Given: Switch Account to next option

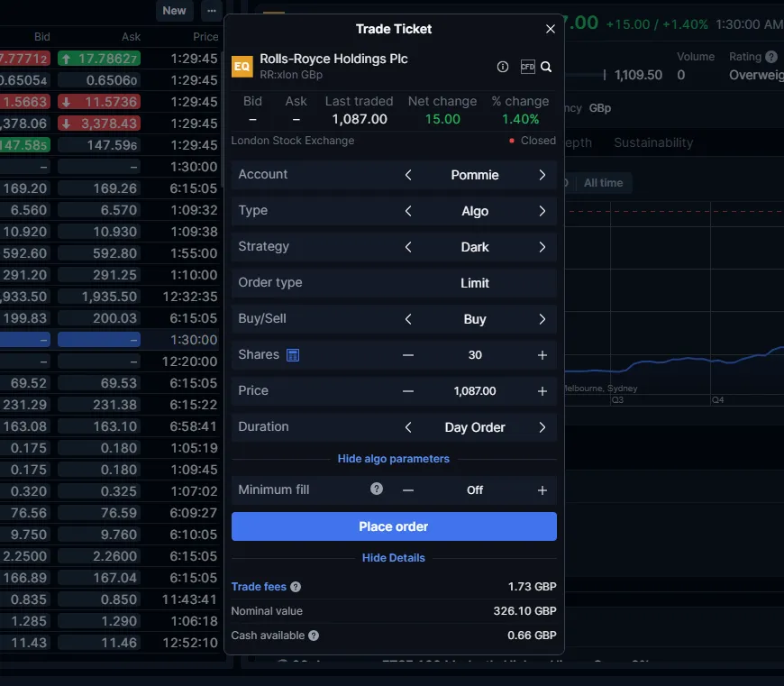Looking at the screenshot, I should (542, 175).
